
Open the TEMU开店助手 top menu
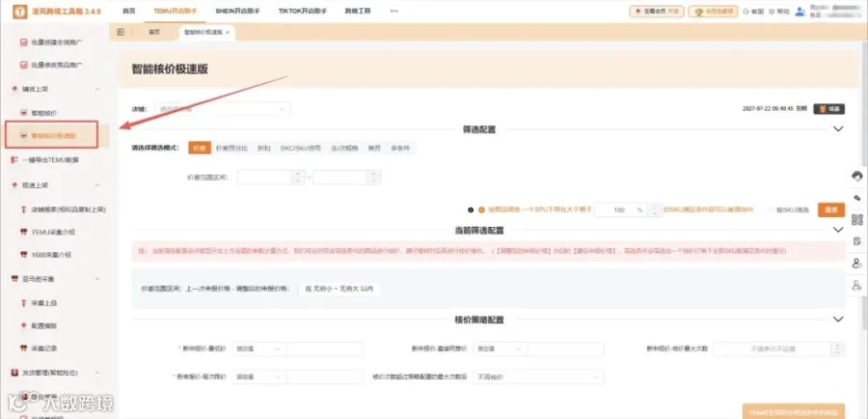pyautogui.click(x=175, y=11)
